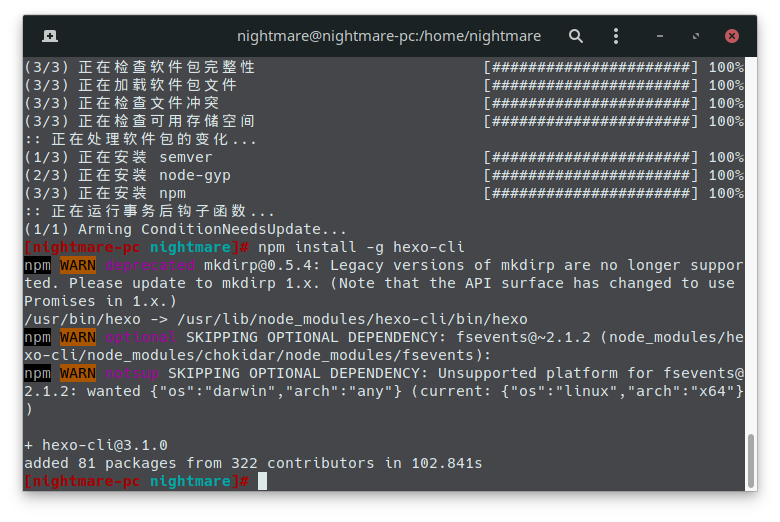Open terminal search
Image resolution: width=780 pixels, height=522 pixels.
[576, 36]
